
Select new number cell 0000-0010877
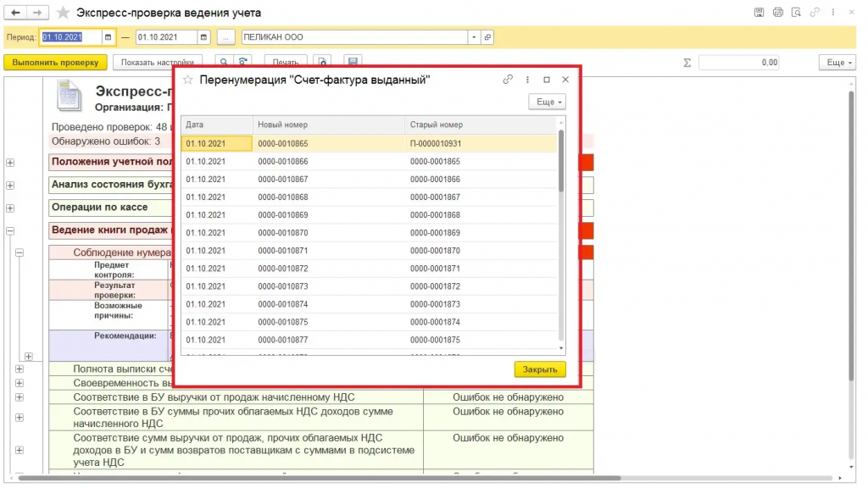(329, 340)
